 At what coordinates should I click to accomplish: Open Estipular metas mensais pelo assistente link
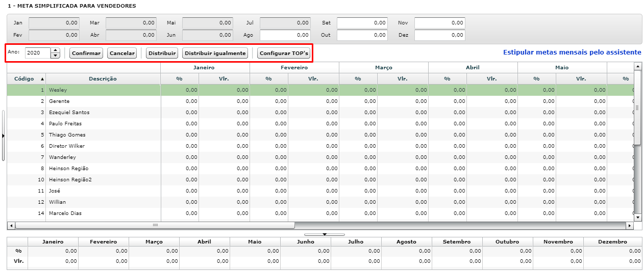tap(572, 52)
